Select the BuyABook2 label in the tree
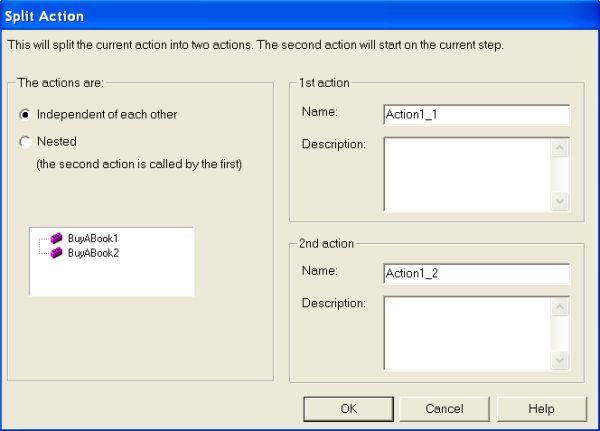600x431 pixels. point(93,253)
